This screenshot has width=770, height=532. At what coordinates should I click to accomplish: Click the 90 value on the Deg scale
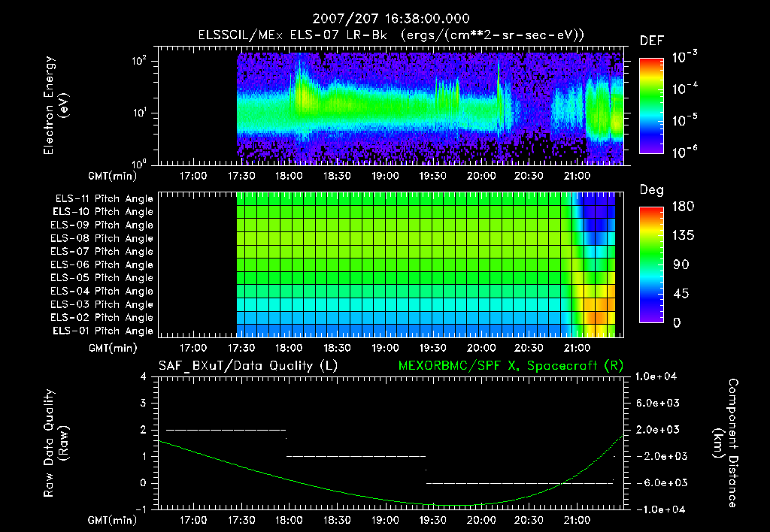(x=681, y=265)
